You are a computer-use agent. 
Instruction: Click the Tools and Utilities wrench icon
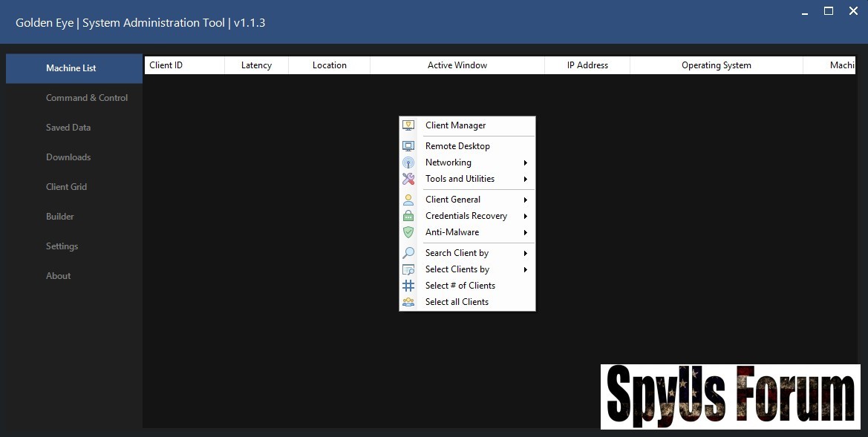point(408,179)
